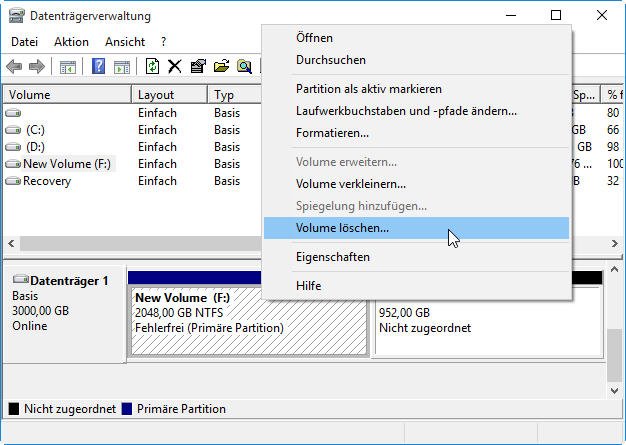Screen dimensions: 626x445
Task: Select Partition als aktiv markieren
Action: (x=416, y=89)
